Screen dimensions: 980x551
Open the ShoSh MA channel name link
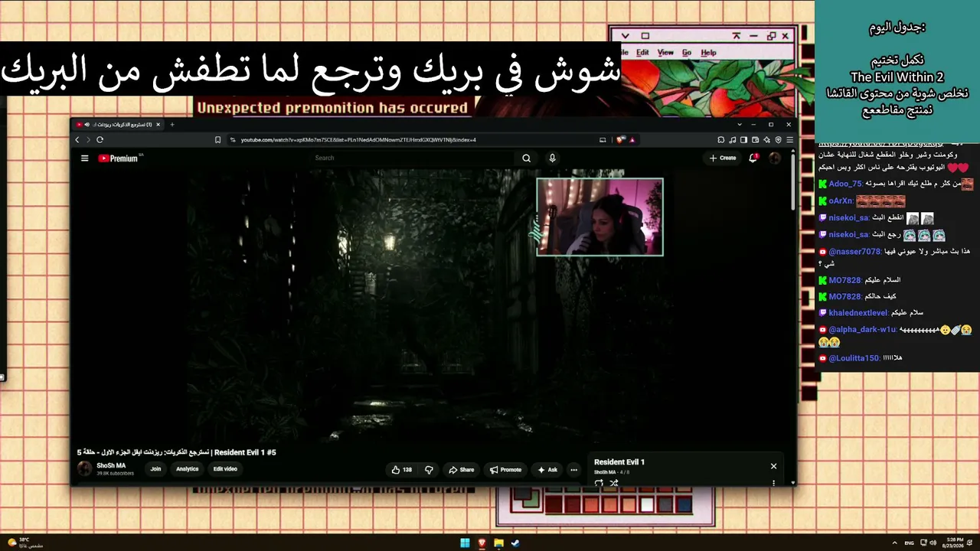coord(111,465)
